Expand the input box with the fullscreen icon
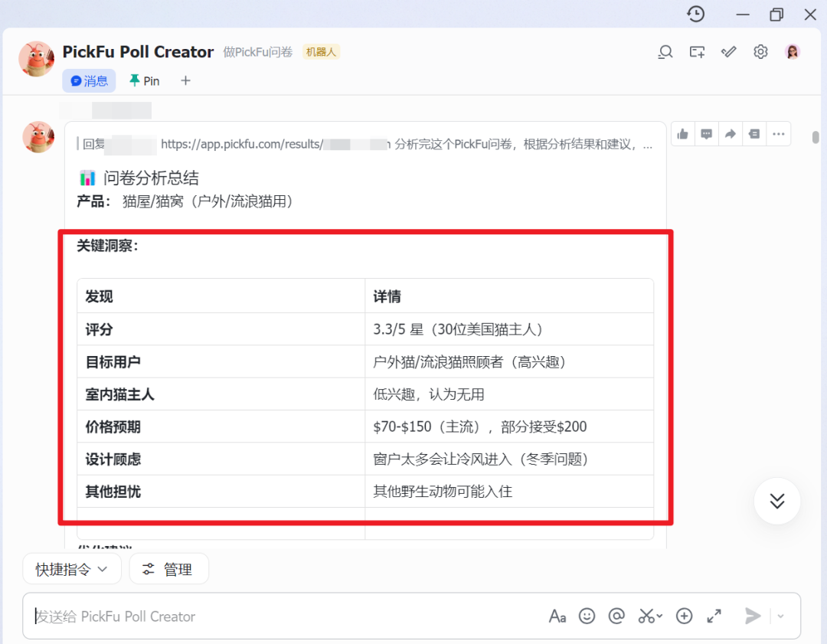The image size is (827, 644). (x=714, y=616)
